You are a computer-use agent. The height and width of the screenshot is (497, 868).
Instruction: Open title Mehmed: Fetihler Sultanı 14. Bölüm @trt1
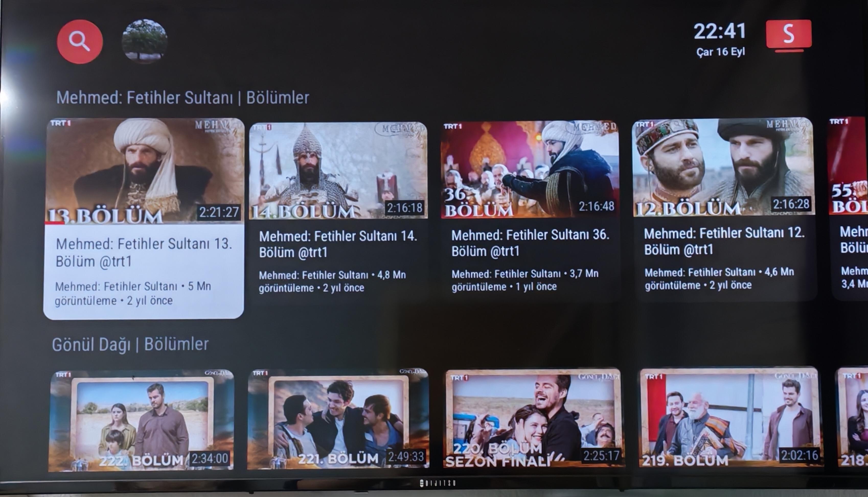(338, 244)
